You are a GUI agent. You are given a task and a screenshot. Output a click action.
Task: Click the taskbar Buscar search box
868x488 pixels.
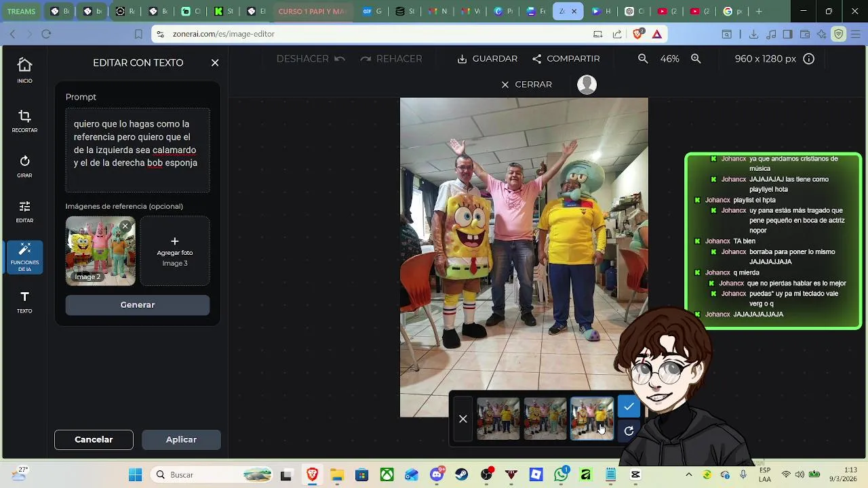[212, 474]
